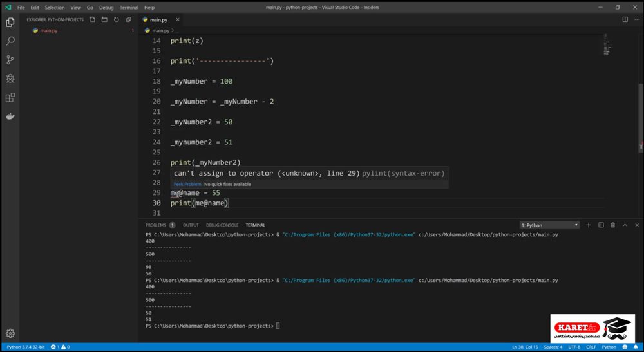The width and height of the screenshot is (644, 352).
Task: Create a new terminal with plus icon
Action: 589,225
